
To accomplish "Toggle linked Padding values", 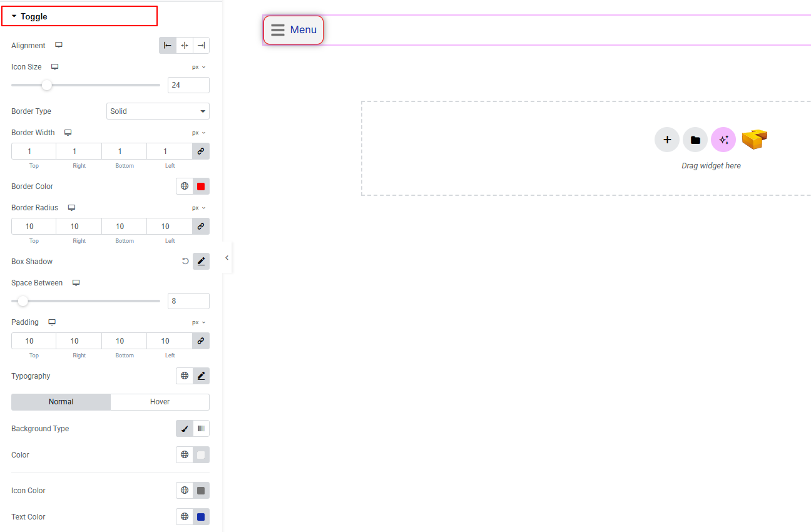I will (x=201, y=341).
